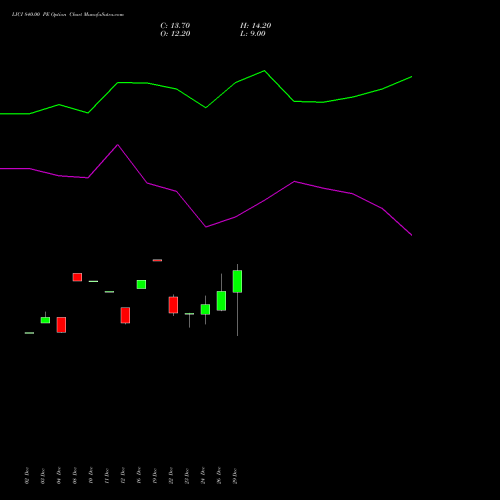Click the red candle above 04 Dec
This screenshot has width=500, height=500.
[61, 325]
